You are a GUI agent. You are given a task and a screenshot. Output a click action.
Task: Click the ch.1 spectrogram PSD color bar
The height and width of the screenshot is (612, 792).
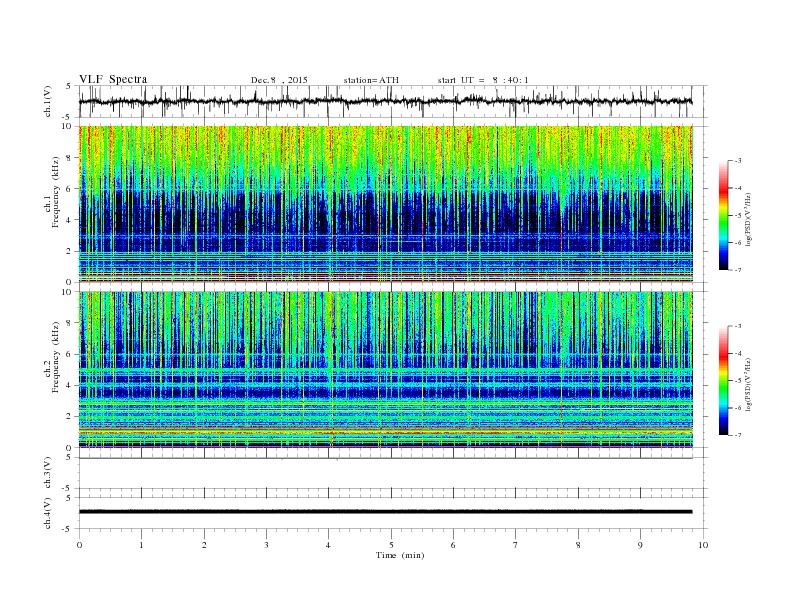click(723, 215)
